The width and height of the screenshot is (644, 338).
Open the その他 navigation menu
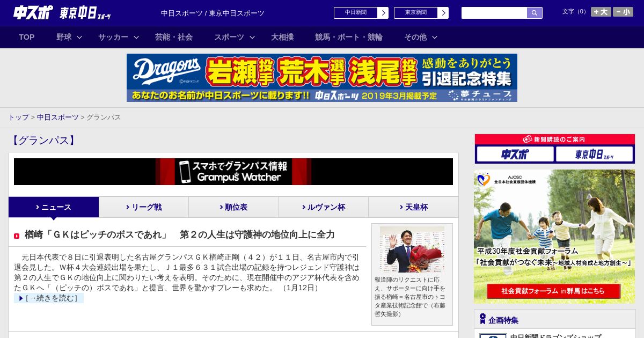point(415,37)
